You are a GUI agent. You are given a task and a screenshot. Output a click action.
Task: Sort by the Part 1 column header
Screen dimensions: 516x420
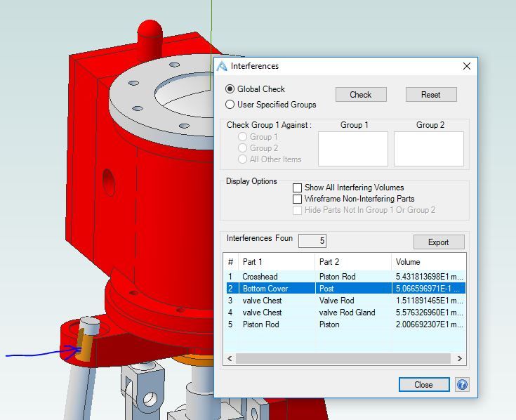(277, 262)
